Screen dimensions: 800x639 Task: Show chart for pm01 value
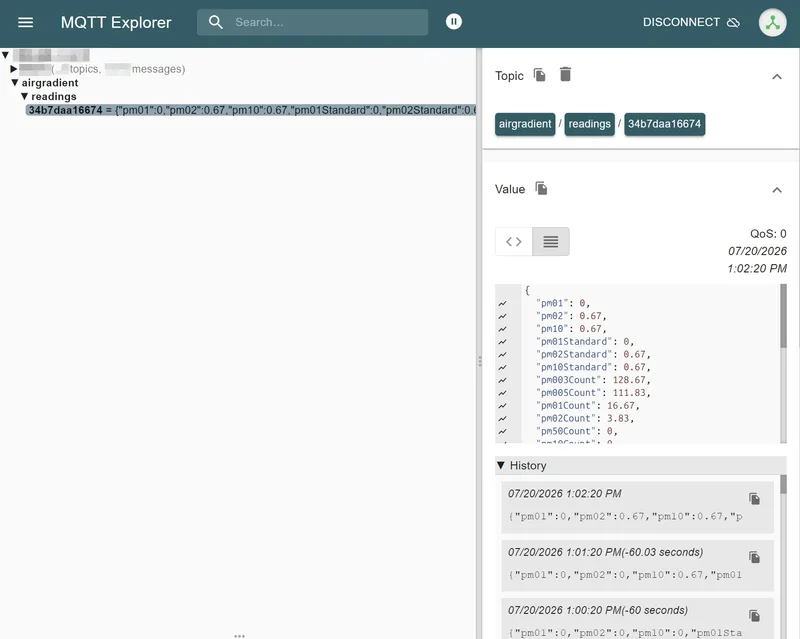503,304
